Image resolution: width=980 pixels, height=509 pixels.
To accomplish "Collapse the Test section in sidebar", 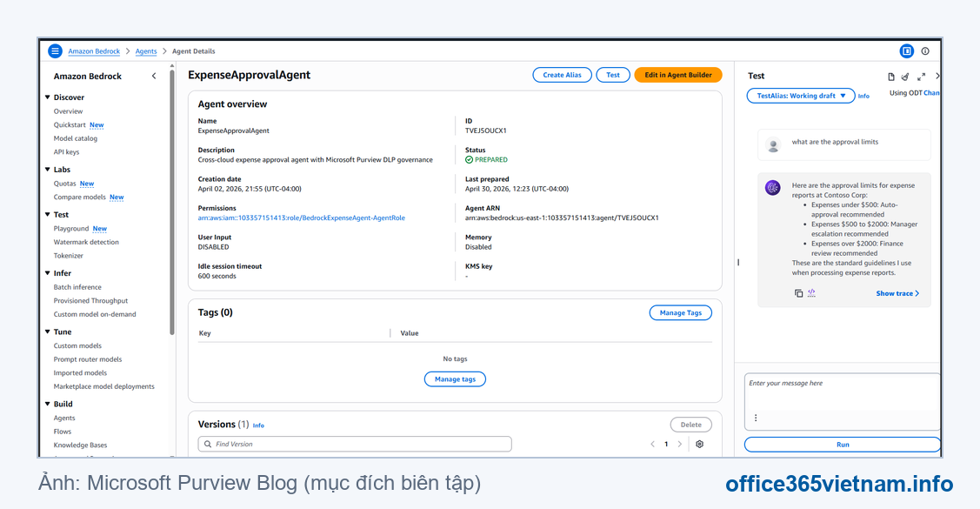I will (48, 215).
